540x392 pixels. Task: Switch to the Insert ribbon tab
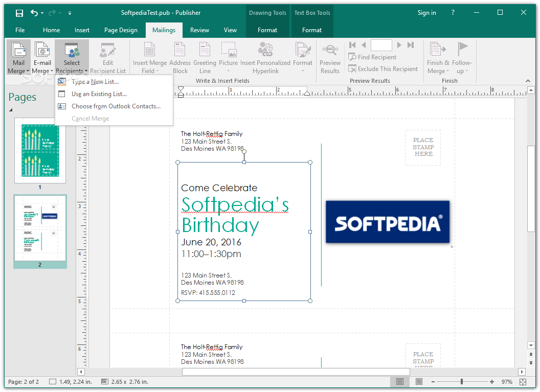(x=82, y=30)
